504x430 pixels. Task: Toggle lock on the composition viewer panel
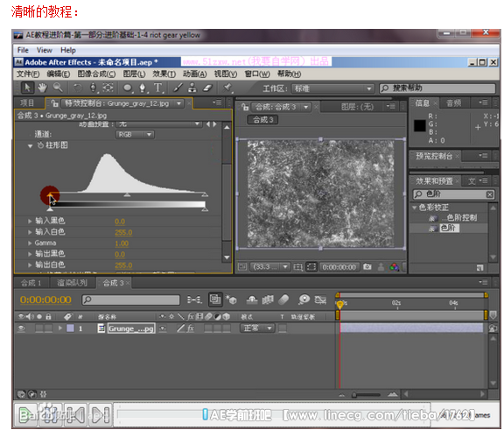click(246, 107)
